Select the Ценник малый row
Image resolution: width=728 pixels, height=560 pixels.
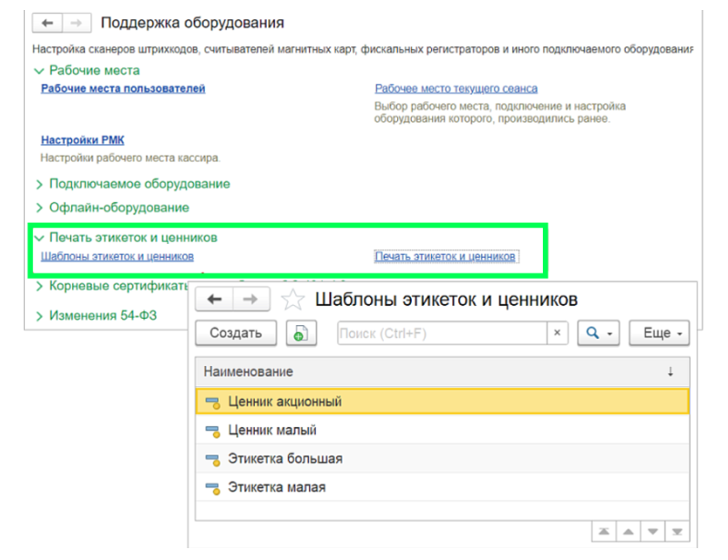pos(442,430)
